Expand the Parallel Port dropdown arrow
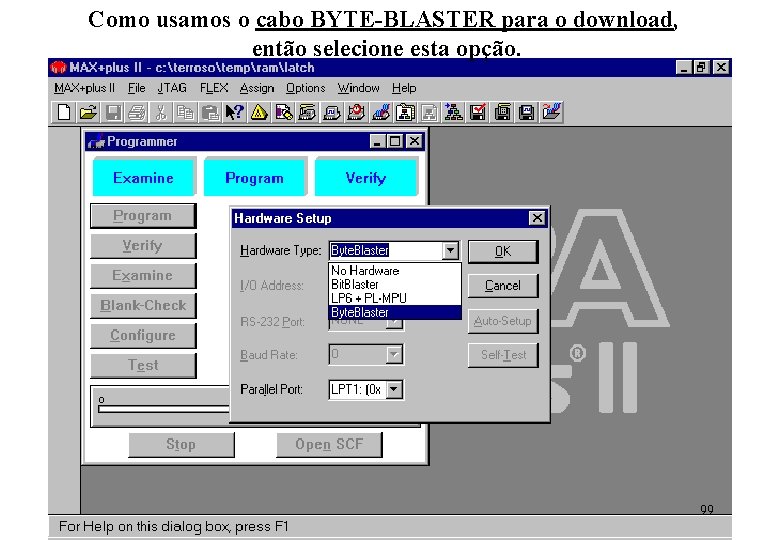780x540 pixels. (x=394, y=389)
